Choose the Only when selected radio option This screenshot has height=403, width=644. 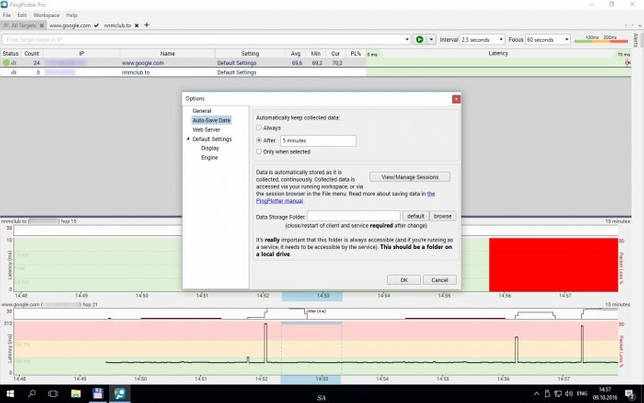click(259, 152)
